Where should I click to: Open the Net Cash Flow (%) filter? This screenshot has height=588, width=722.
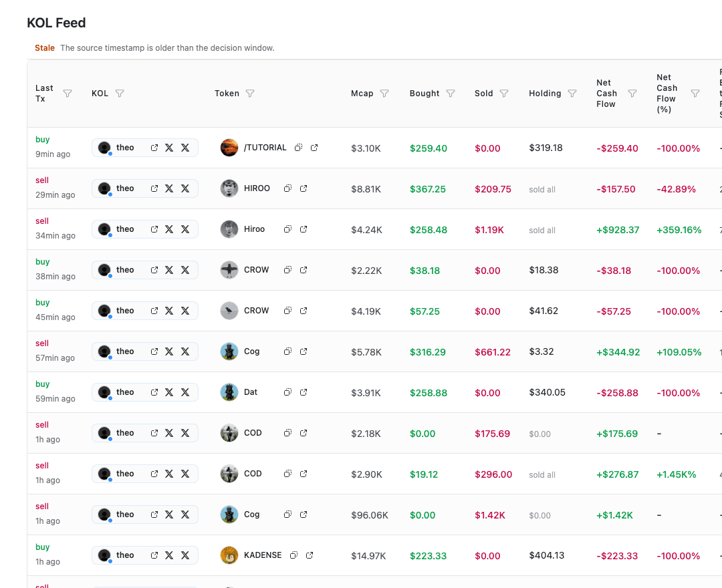point(695,94)
